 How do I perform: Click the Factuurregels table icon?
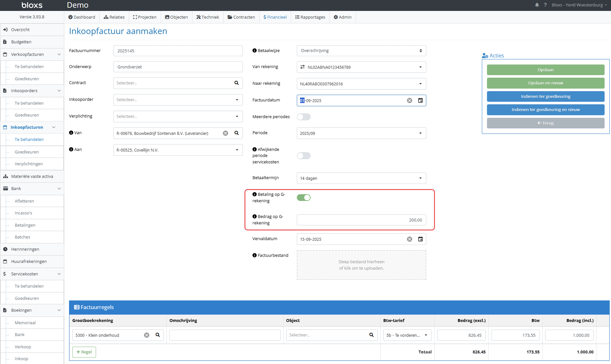pyautogui.click(x=77, y=307)
